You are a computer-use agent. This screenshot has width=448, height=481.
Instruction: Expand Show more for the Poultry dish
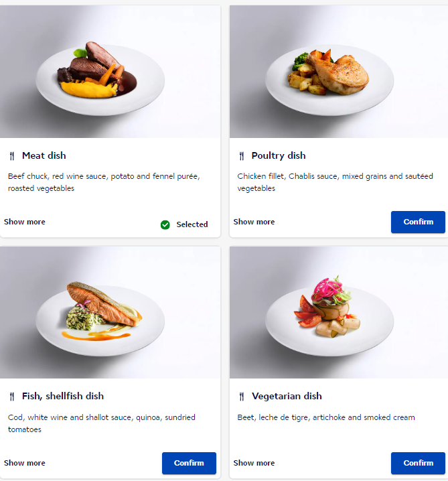pyautogui.click(x=254, y=222)
